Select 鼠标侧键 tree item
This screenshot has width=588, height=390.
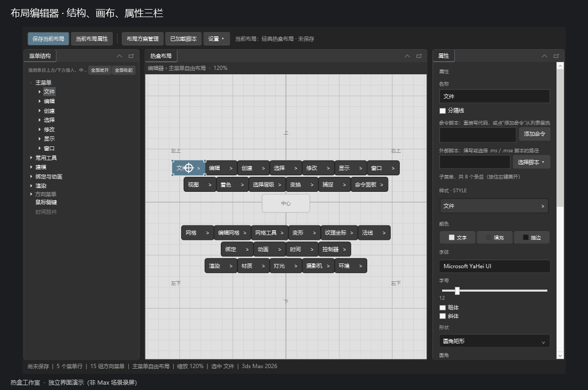click(46, 202)
